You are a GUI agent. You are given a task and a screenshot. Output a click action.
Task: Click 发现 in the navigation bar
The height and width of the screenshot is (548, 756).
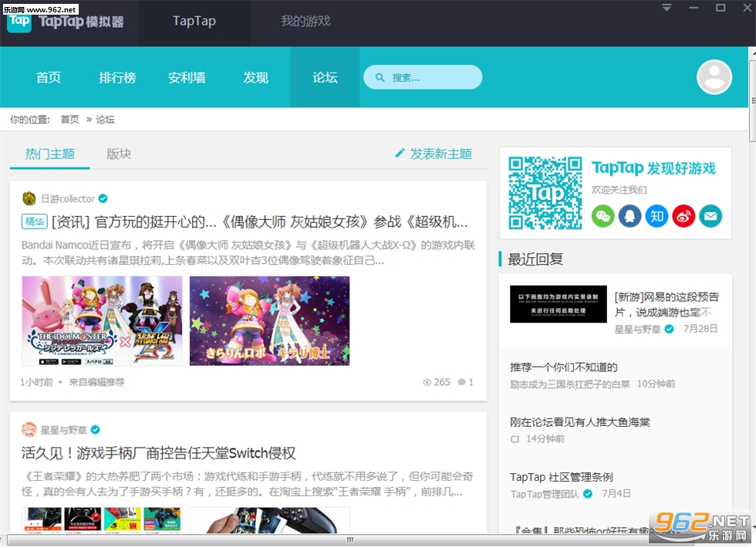[x=255, y=77]
